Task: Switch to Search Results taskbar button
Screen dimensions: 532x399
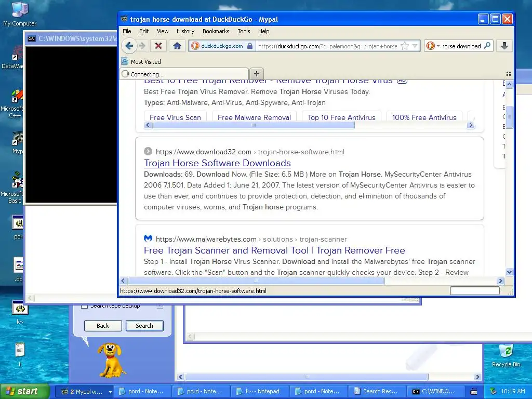Action: (377, 391)
